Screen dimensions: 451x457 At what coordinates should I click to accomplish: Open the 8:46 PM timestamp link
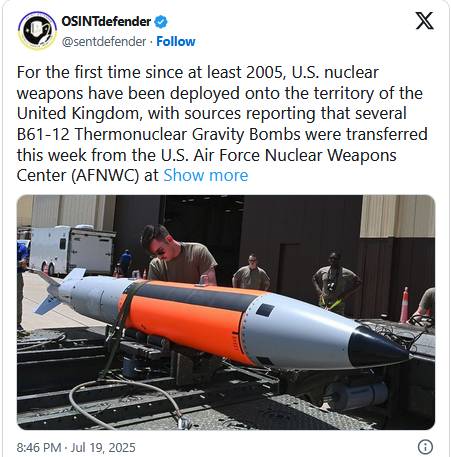[x=39, y=447]
